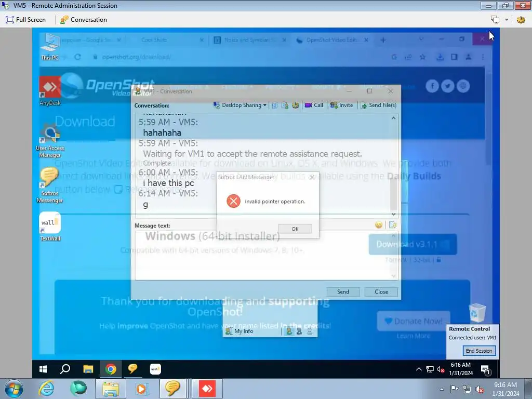Screen dimensions: 532x399
Task: Open the remote Windows Start button
Action: [x=43, y=369]
